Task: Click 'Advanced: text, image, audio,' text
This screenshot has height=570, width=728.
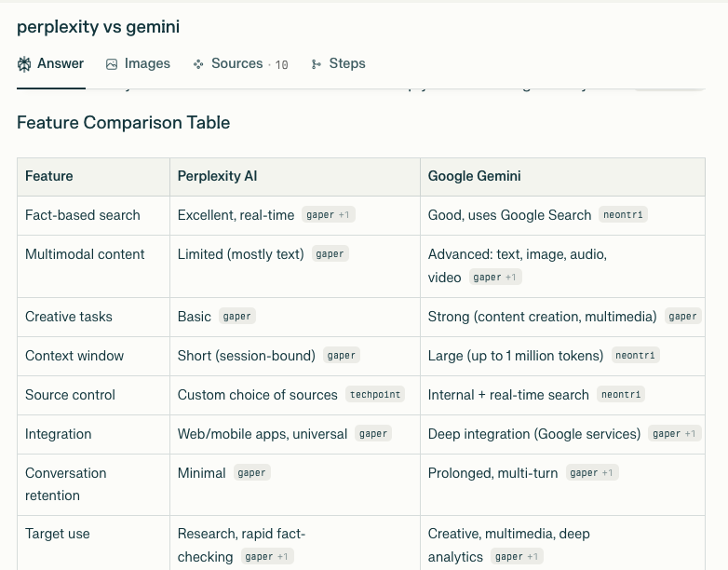Action: (x=518, y=254)
